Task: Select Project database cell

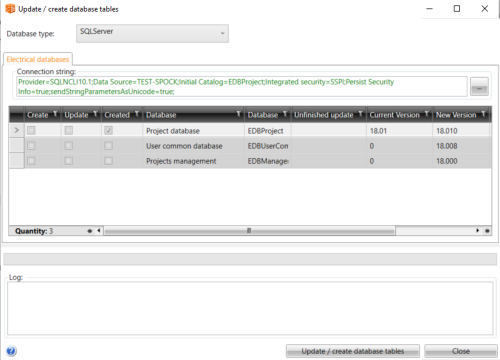Action: click(193, 131)
